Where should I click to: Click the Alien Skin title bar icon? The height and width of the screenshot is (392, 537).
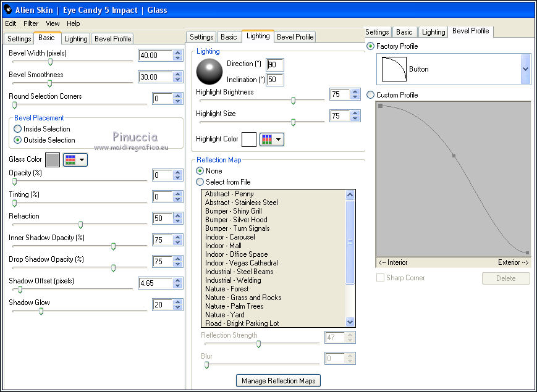(x=9, y=9)
